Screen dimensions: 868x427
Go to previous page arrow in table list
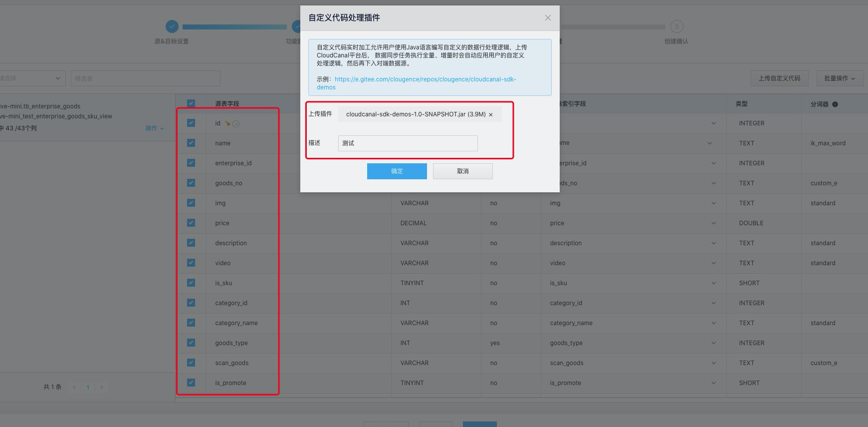pyautogui.click(x=74, y=388)
